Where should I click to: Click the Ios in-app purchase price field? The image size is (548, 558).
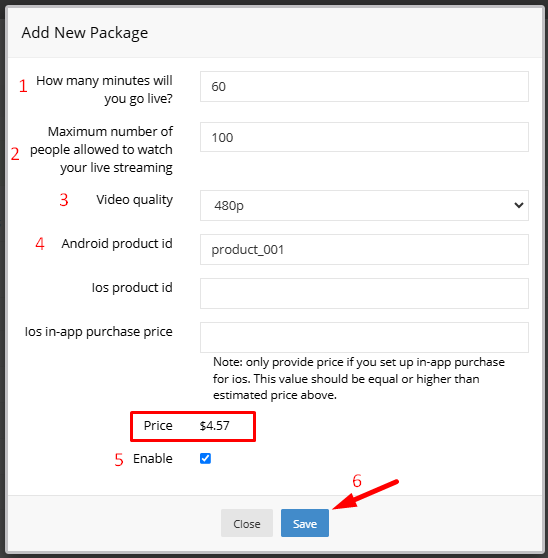(364, 337)
